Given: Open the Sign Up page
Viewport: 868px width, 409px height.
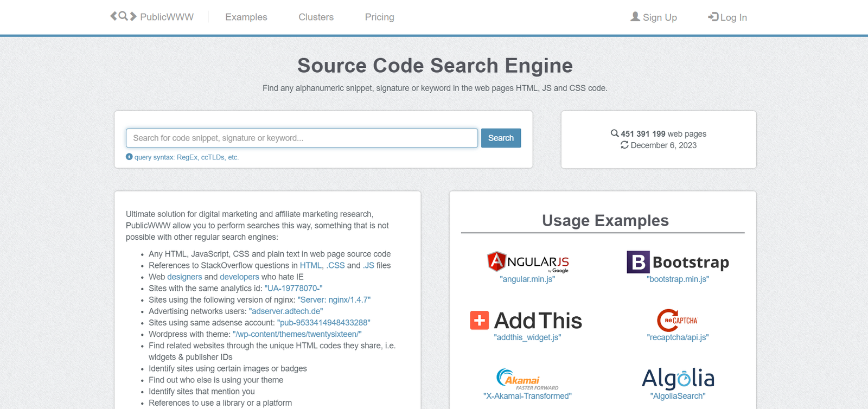Looking at the screenshot, I should click(654, 17).
